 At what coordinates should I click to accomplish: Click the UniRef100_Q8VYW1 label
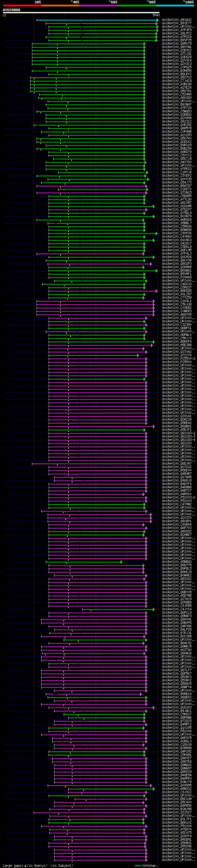click(x=176, y=47)
